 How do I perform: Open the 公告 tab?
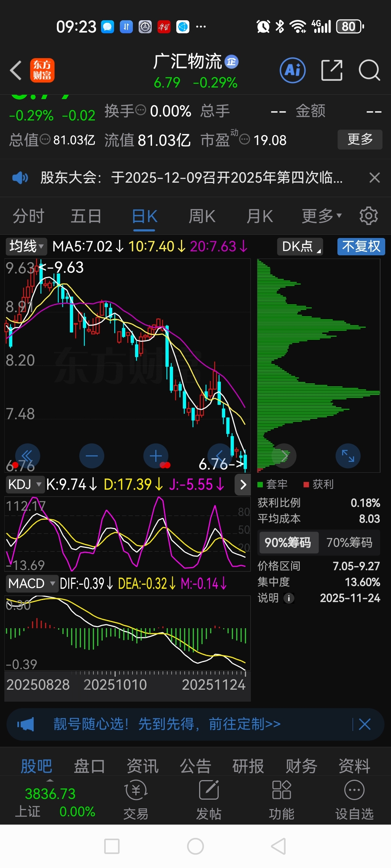point(195,766)
